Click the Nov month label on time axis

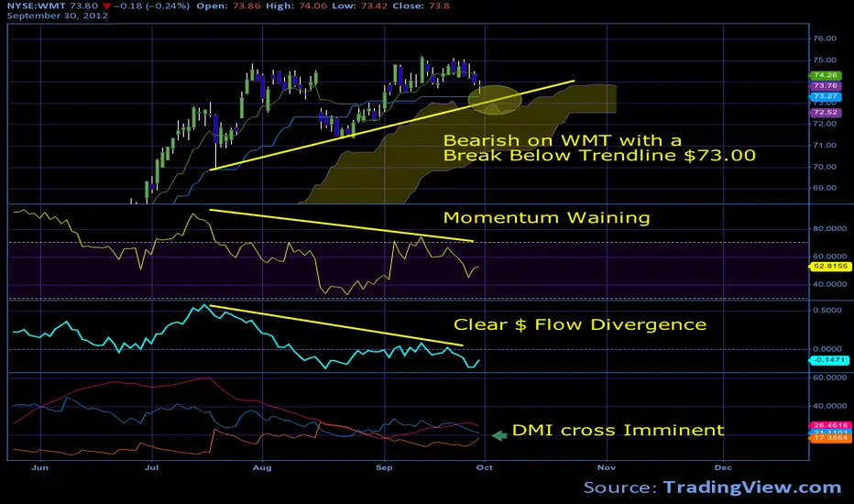[x=607, y=467]
